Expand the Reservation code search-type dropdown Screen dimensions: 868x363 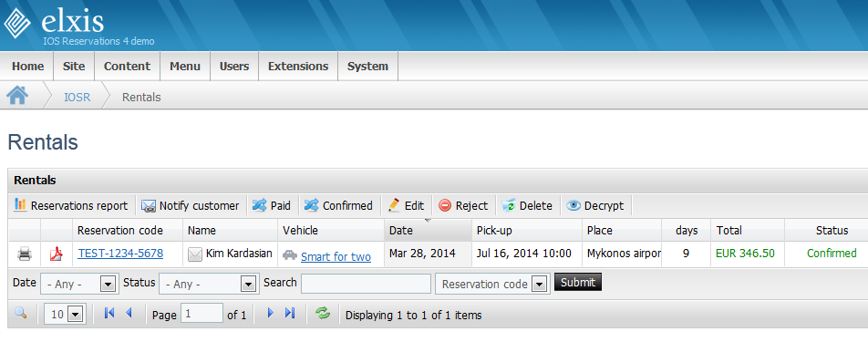click(492, 284)
